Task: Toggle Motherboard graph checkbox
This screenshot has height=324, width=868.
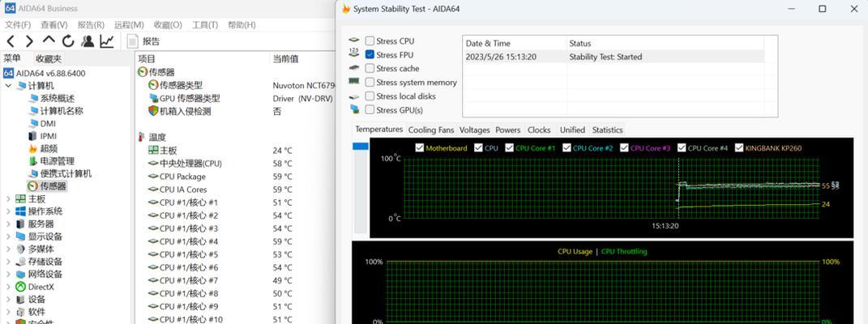Action: point(420,147)
